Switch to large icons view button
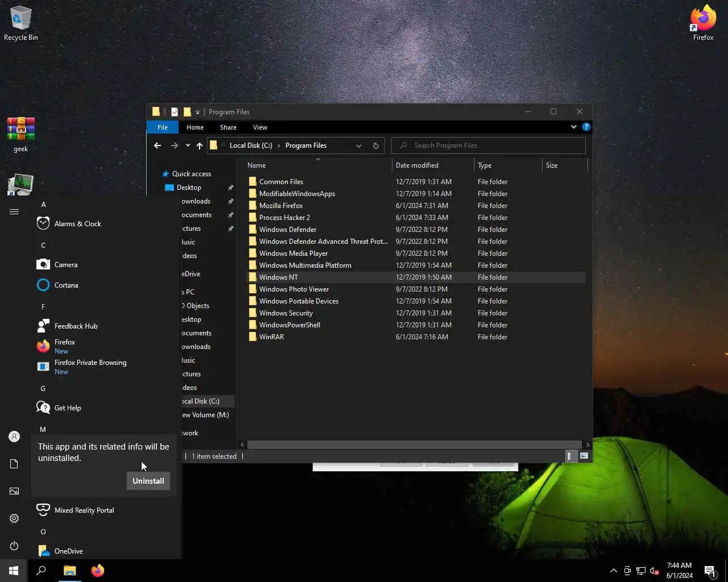The height and width of the screenshot is (582, 728). click(584, 456)
